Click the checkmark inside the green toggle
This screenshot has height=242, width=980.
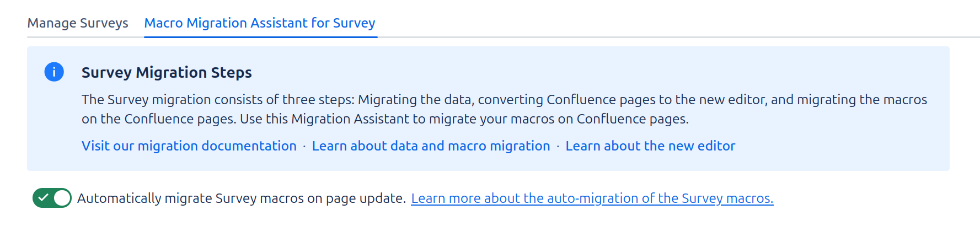[44, 198]
